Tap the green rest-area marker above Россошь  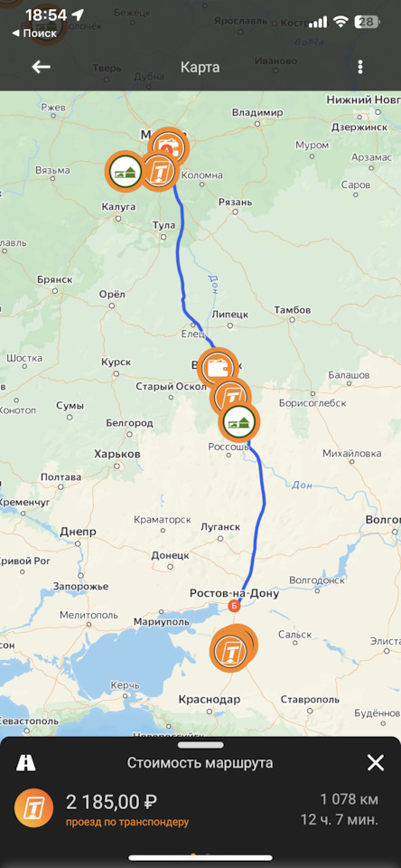[239, 422]
